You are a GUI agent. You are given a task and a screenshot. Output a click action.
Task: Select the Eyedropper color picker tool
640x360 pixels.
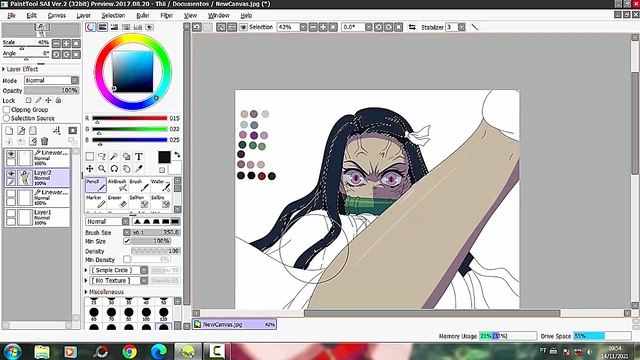pyautogui.click(x=139, y=169)
